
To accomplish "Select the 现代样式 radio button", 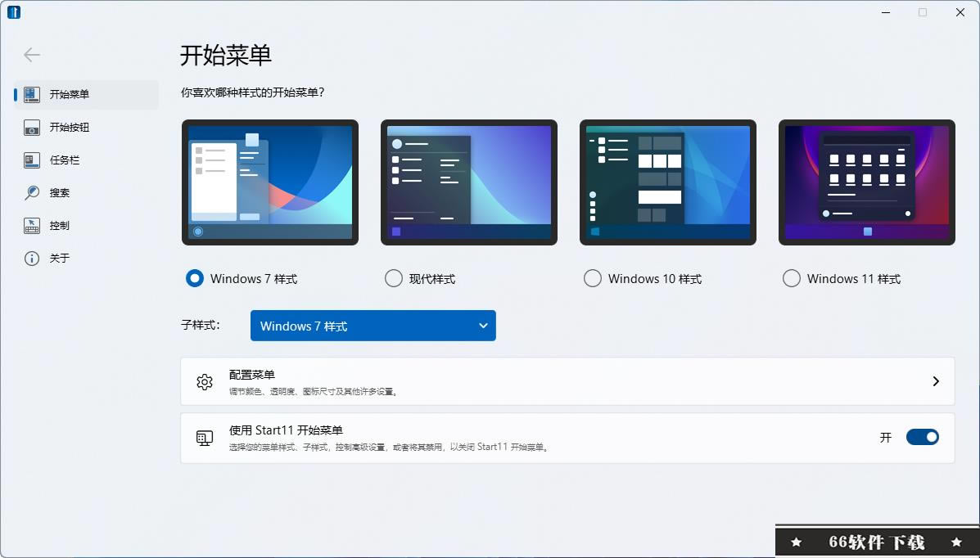I will click(393, 278).
